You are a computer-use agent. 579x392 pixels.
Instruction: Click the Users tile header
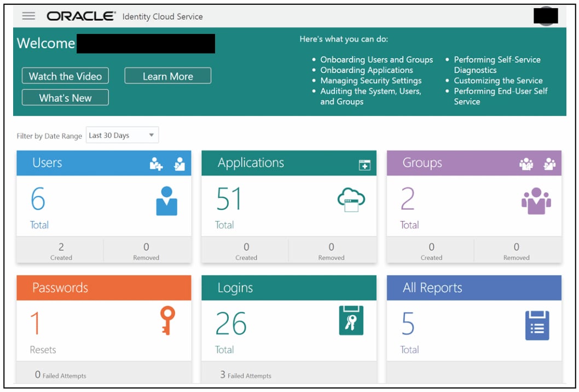(104, 163)
